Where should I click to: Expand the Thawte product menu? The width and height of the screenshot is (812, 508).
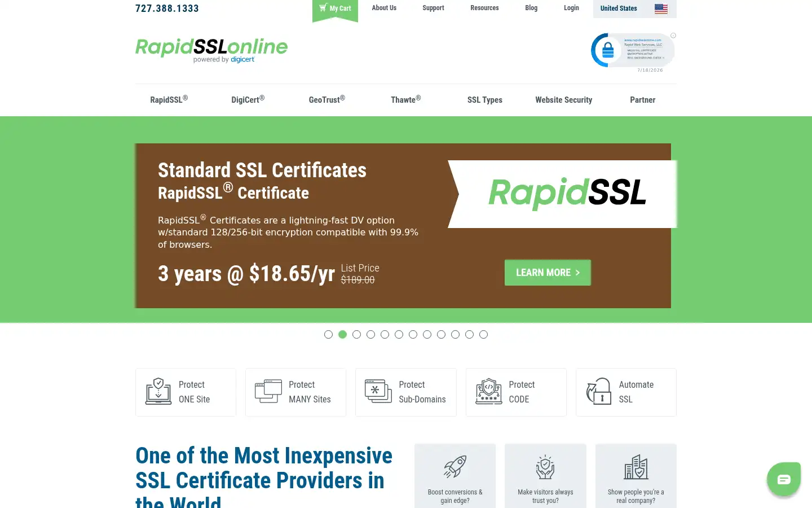(x=406, y=100)
